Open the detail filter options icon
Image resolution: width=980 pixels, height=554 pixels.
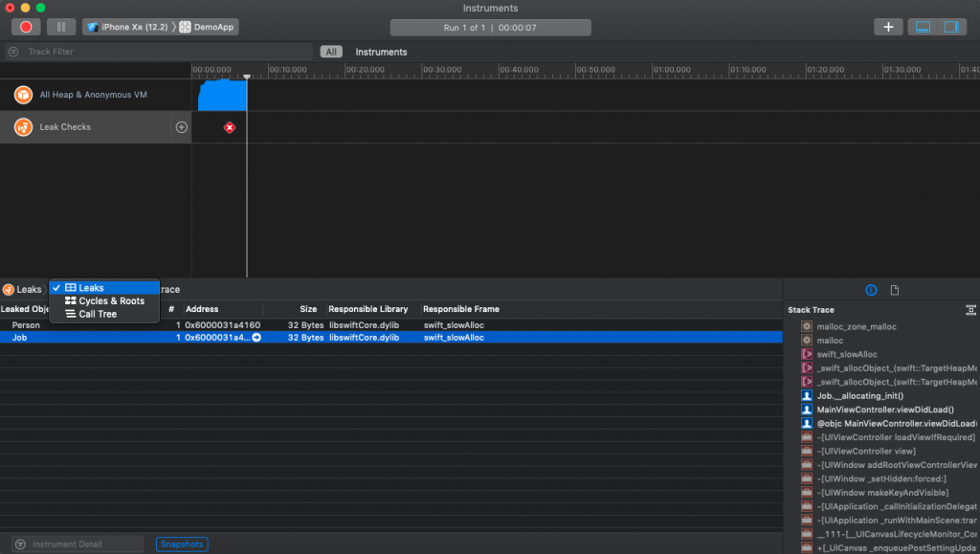(x=20, y=544)
